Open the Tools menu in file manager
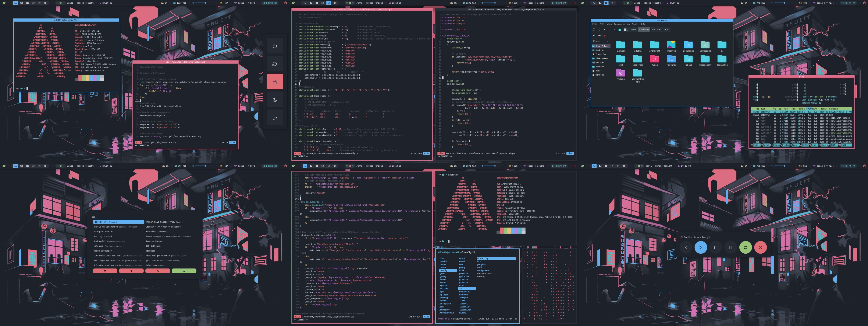 [635, 24]
